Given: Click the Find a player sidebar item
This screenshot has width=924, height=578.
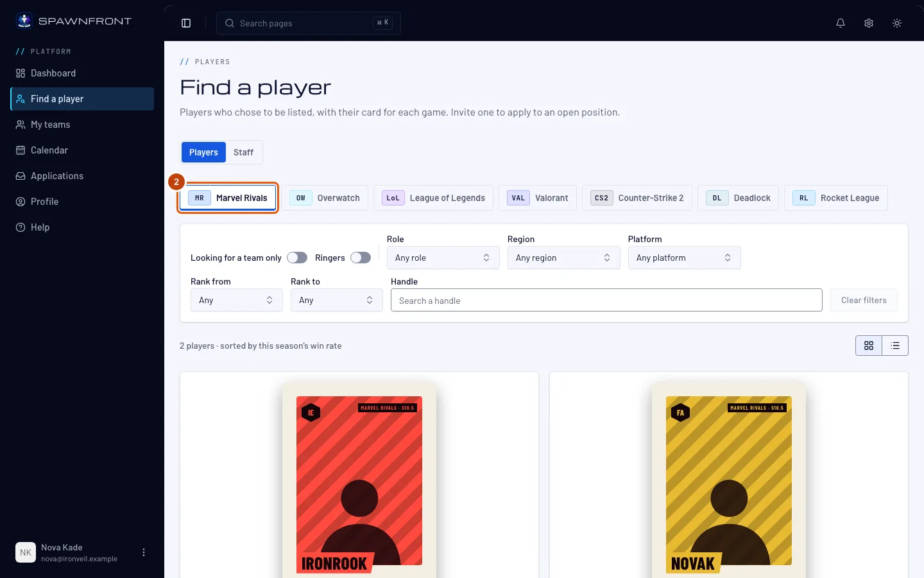Looking at the screenshot, I should point(82,99).
